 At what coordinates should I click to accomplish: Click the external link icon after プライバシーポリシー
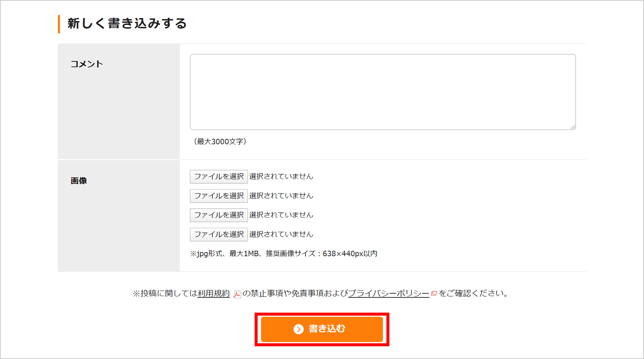coord(434,294)
